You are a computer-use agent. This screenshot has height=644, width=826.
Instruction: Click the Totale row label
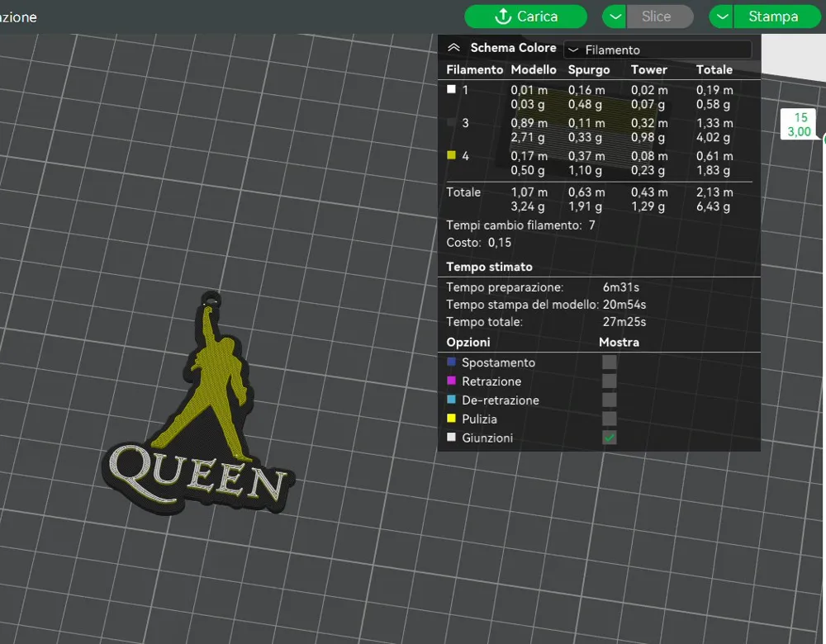(463, 192)
